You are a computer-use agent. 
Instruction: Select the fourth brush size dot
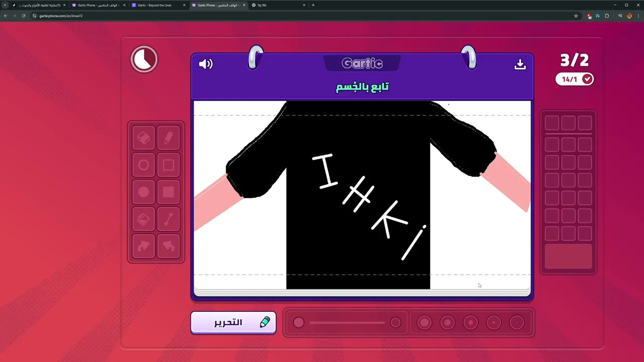coord(494,323)
